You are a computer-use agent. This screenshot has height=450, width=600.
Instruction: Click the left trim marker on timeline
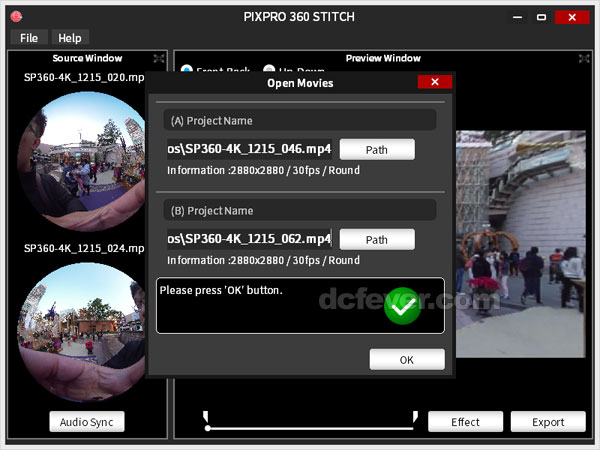click(x=205, y=417)
